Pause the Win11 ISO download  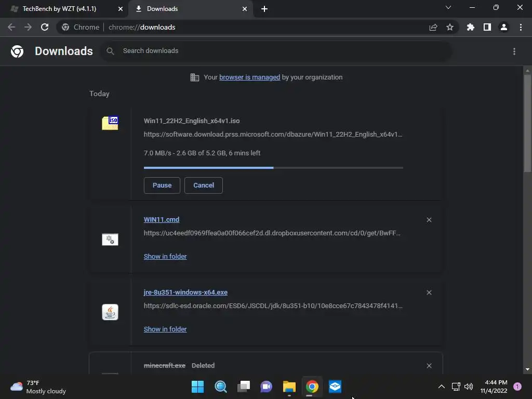162,185
